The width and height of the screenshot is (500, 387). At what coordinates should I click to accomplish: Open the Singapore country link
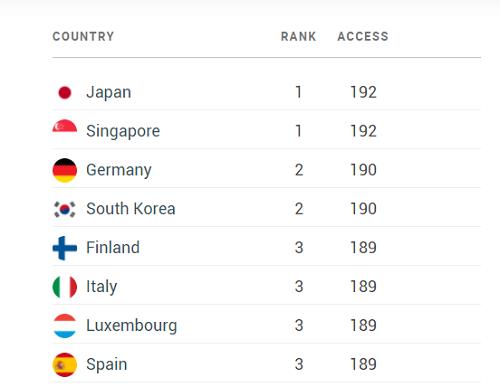pyautogui.click(x=123, y=131)
